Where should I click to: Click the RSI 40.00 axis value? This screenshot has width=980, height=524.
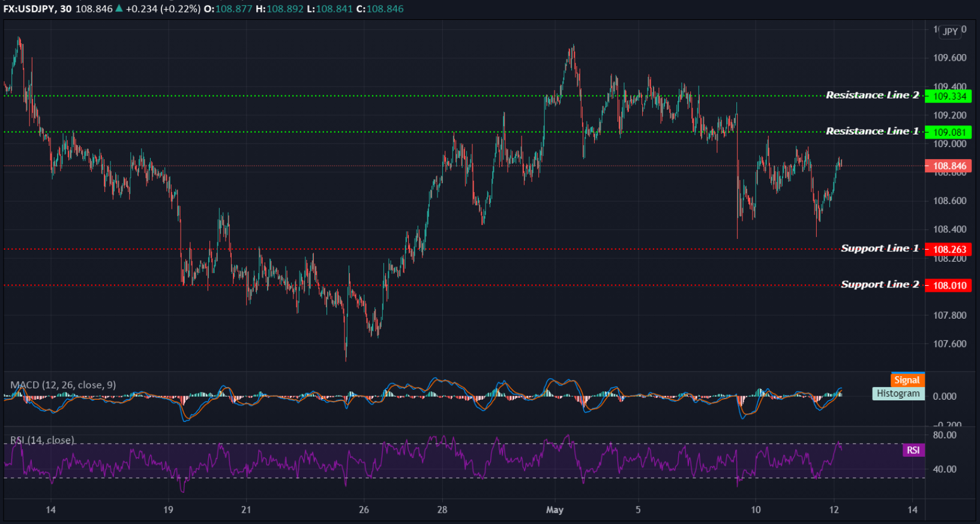tap(945, 469)
